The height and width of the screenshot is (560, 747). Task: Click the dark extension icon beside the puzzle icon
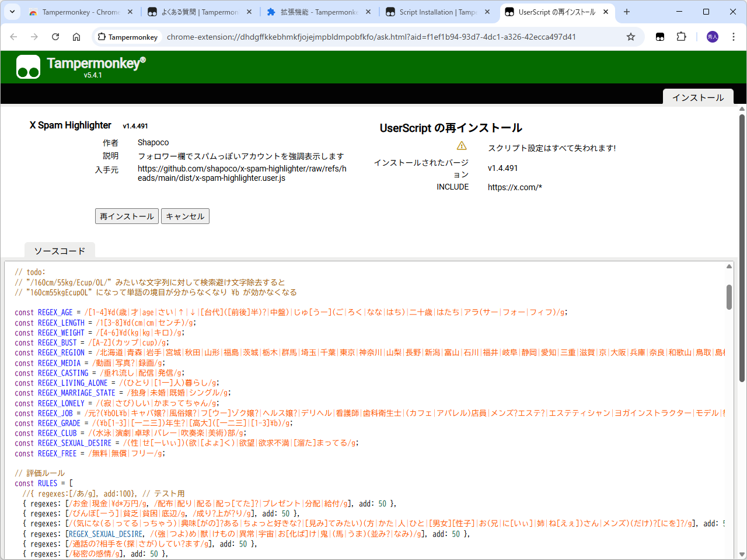pos(659,36)
